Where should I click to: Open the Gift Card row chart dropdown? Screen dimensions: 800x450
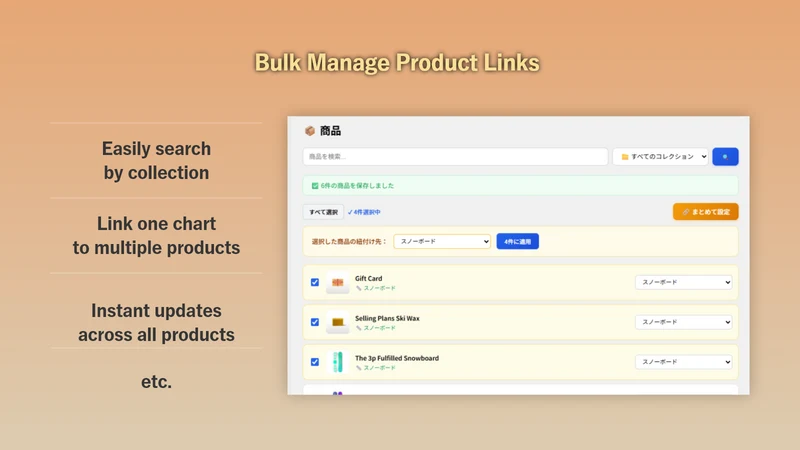pyautogui.click(x=683, y=282)
